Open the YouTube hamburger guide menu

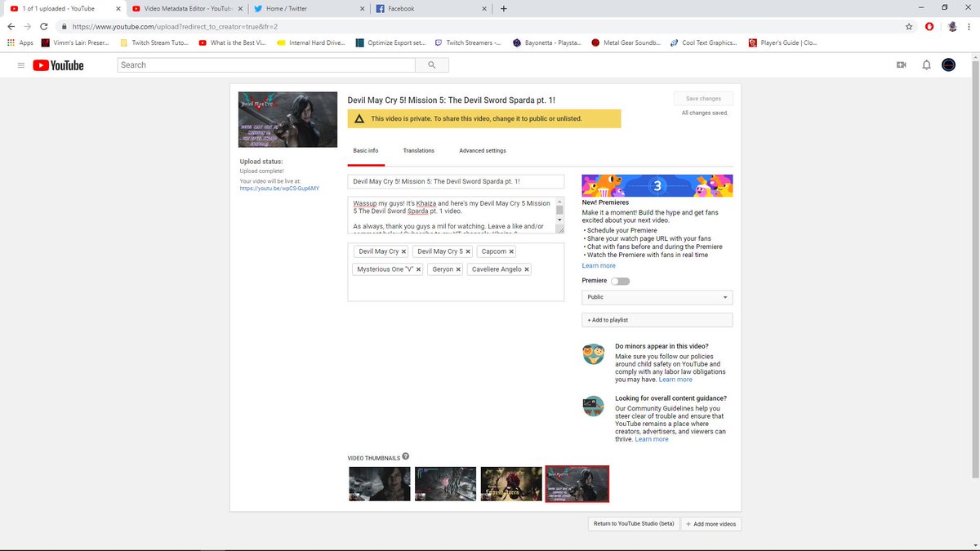[x=21, y=65]
